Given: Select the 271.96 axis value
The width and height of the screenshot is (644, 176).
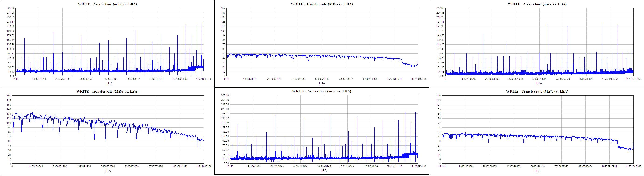Looking at the screenshot, I should tap(10, 13).
